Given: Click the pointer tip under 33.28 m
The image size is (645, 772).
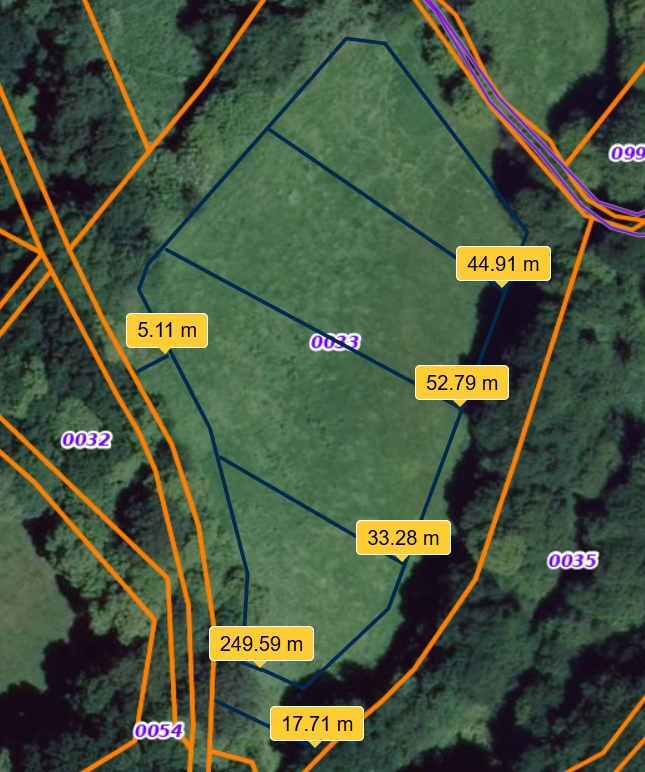Looking at the screenshot, I should [402, 559].
